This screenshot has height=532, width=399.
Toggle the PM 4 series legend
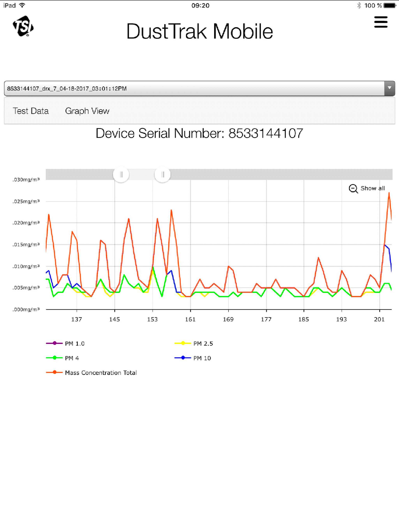tap(62, 358)
